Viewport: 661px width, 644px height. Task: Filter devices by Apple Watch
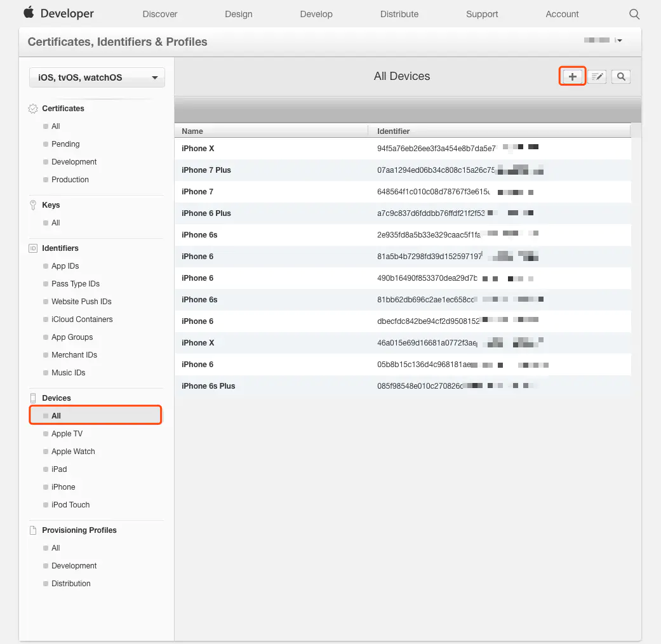click(x=73, y=451)
